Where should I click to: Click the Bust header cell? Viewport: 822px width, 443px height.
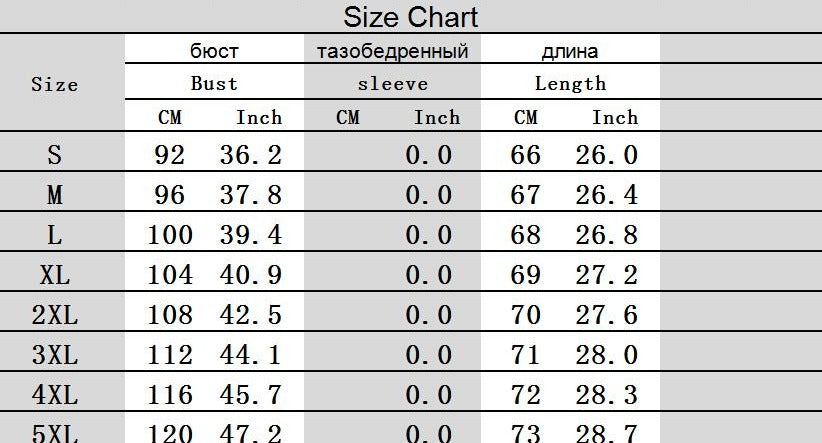click(214, 84)
